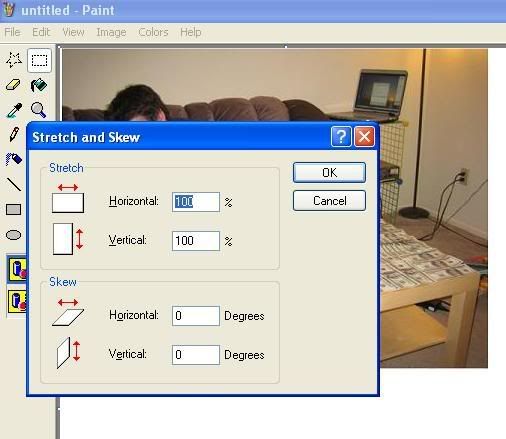This screenshot has height=439, width=506.
Task: Select the Pick Color eyedropper tool
Action: coord(14,110)
